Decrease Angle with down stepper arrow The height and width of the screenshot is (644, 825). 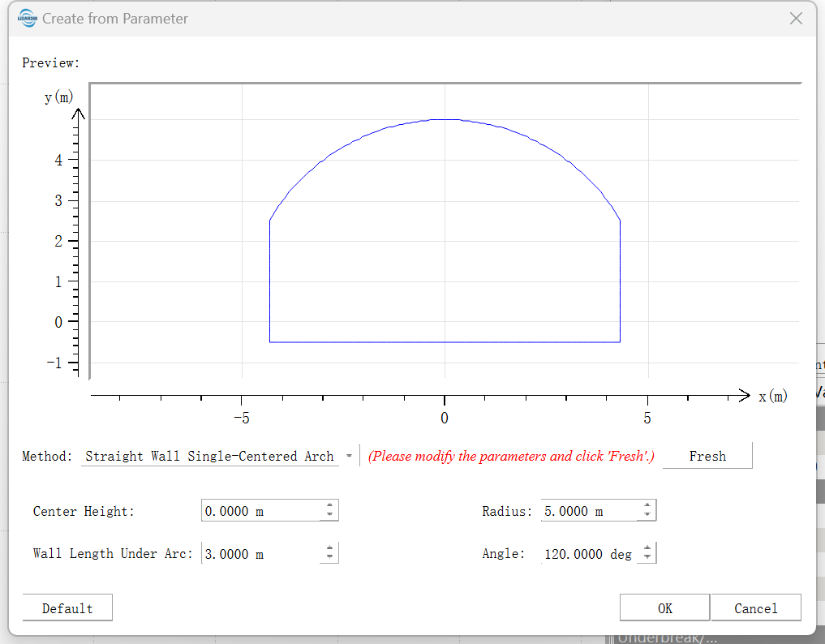coord(647,558)
